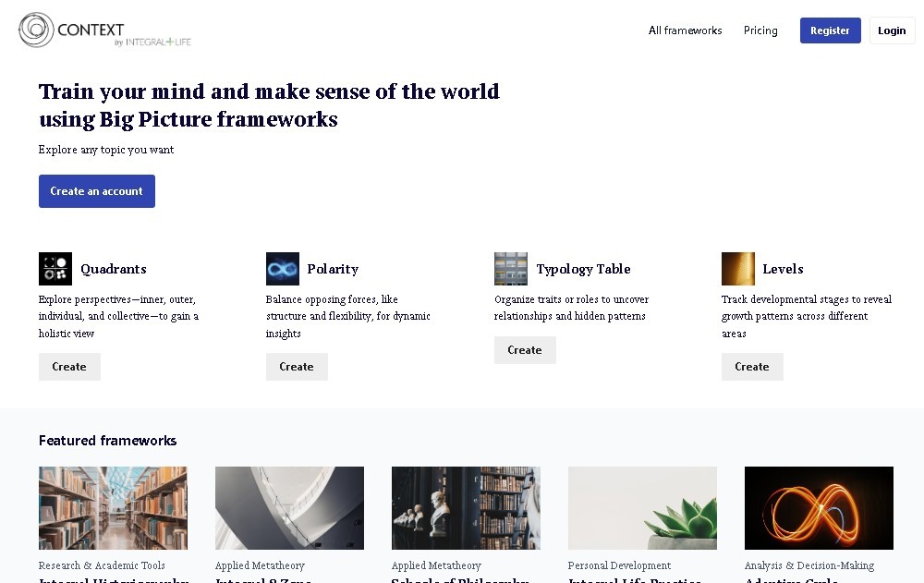Click the Typology Table icon
This screenshot has width=924, height=583.
pyautogui.click(x=510, y=269)
